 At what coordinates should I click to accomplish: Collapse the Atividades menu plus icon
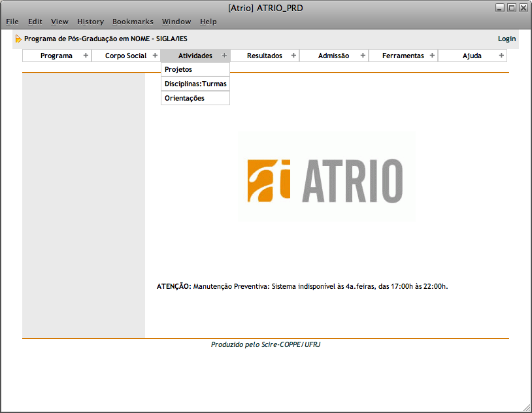224,56
